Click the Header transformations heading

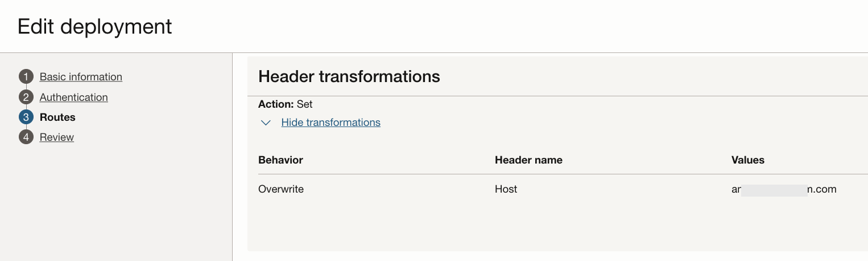[349, 76]
